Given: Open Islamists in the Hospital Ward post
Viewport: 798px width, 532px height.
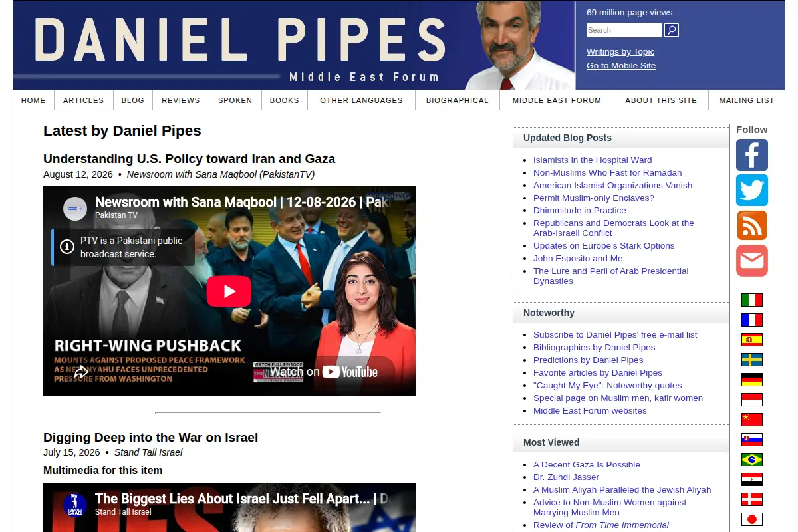Looking at the screenshot, I should pyautogui.click(x=593, y=160).
